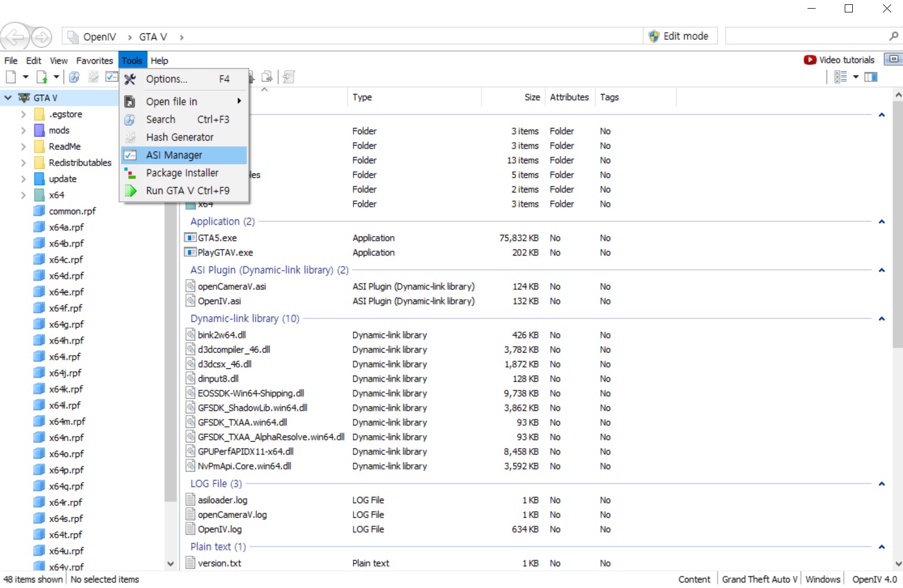Open the File menu

click(11, 60)
